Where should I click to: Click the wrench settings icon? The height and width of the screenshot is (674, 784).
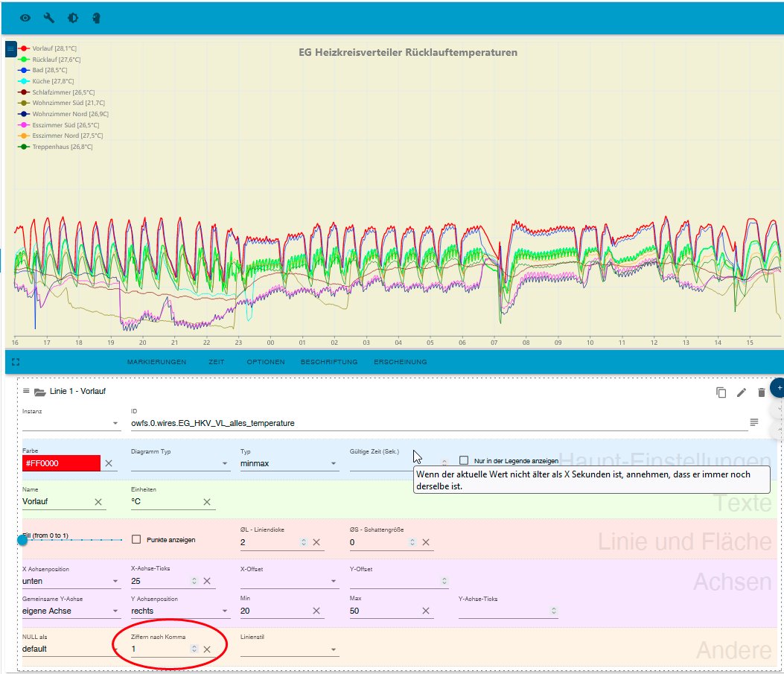click(x=49, y=18)
